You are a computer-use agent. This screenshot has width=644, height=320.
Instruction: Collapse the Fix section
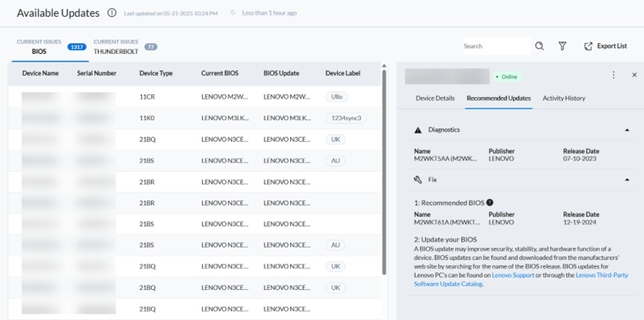coord(627,179)
